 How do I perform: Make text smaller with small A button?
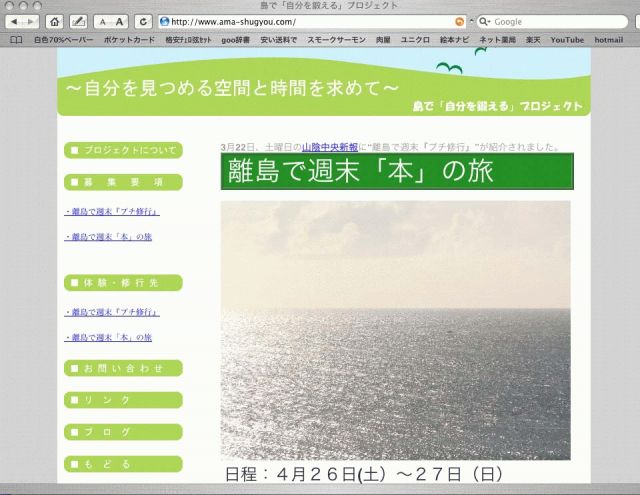tap(102, 21)
